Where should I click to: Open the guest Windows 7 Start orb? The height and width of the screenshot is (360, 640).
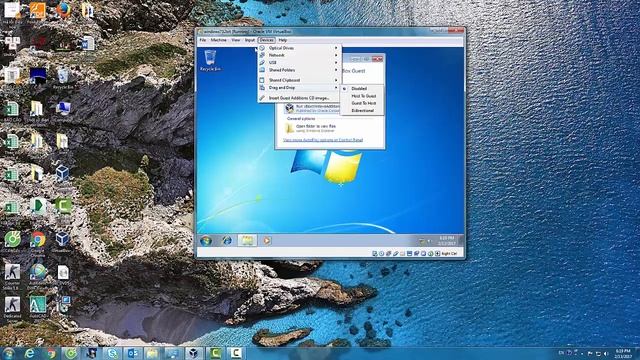coord(206,240)
